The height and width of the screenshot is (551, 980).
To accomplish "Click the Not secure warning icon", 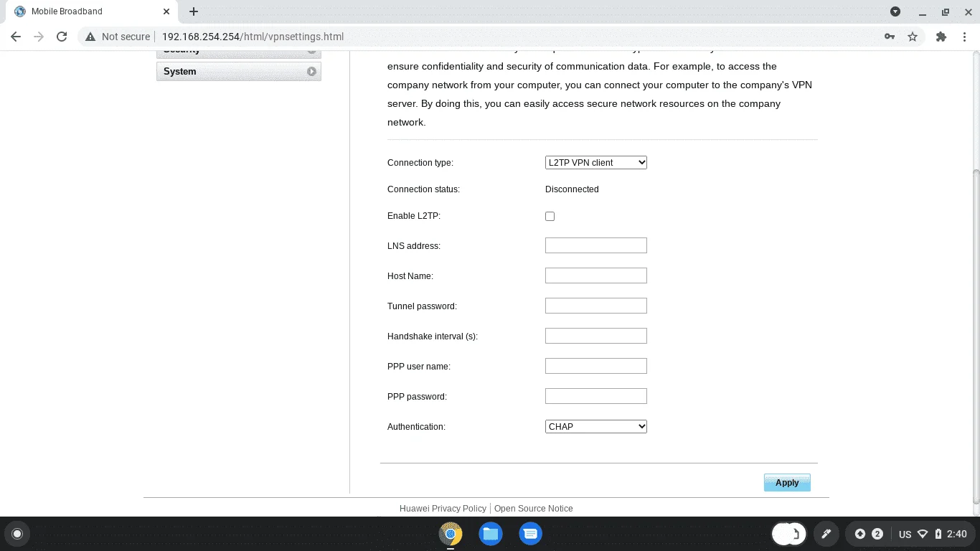I will tap(90, 37).
